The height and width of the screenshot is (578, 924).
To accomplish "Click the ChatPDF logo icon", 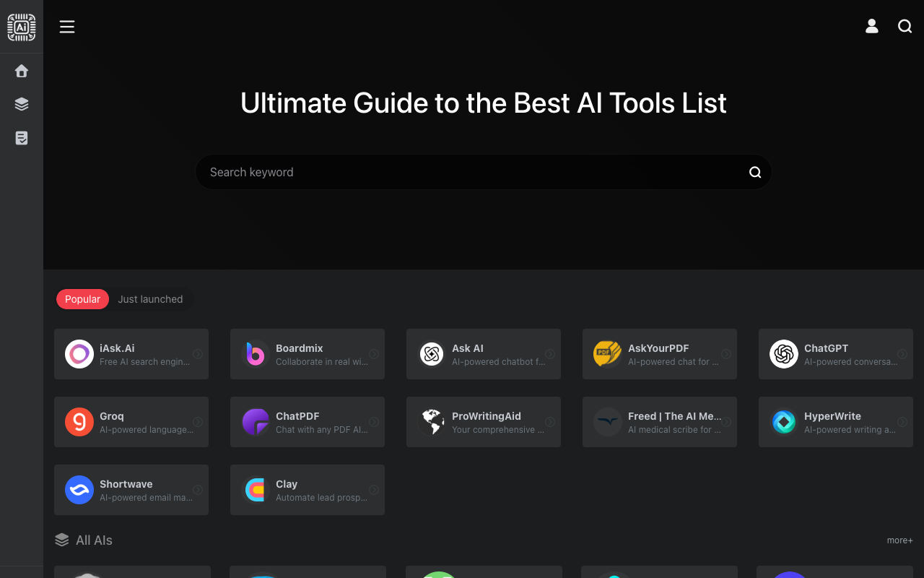I will [x=256, y=422].
